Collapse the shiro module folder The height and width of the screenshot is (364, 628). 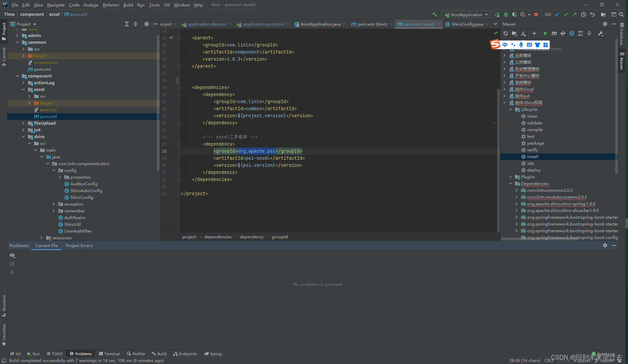click(x=24, y=136)
